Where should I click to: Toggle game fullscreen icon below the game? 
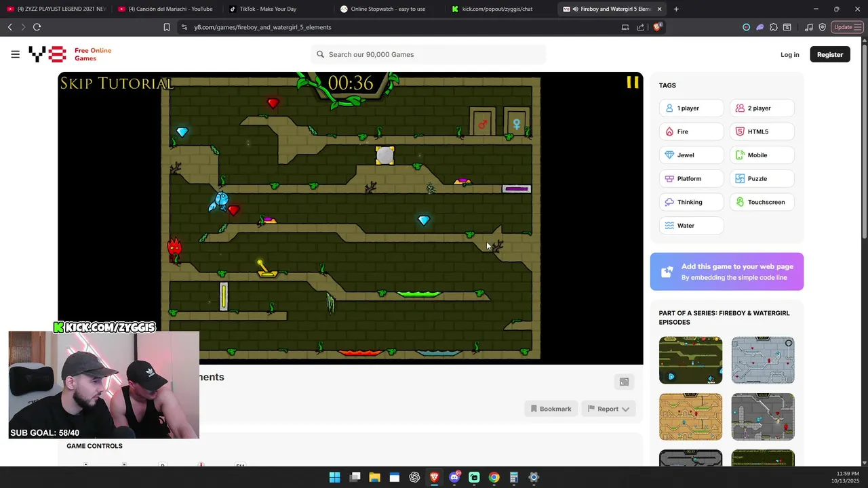click(x=624, y=382)
